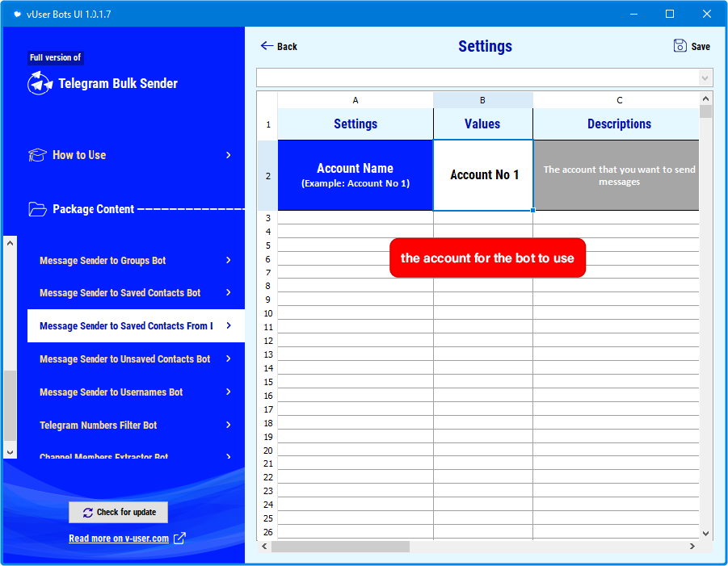Expand Channel Members Extractor Bot chevron
Image resolution: width=728 pixels, height=566 pixels.
pos(229,456)
